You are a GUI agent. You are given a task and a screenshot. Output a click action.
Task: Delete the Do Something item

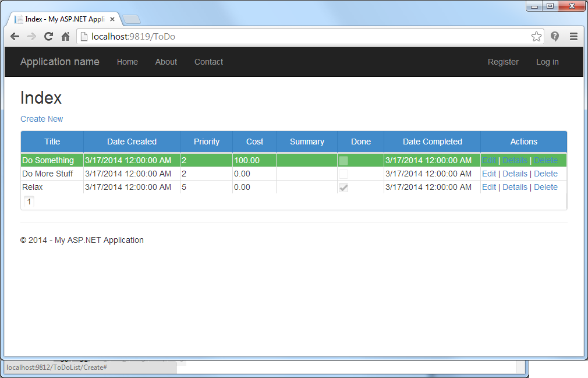tap(546, 161)
